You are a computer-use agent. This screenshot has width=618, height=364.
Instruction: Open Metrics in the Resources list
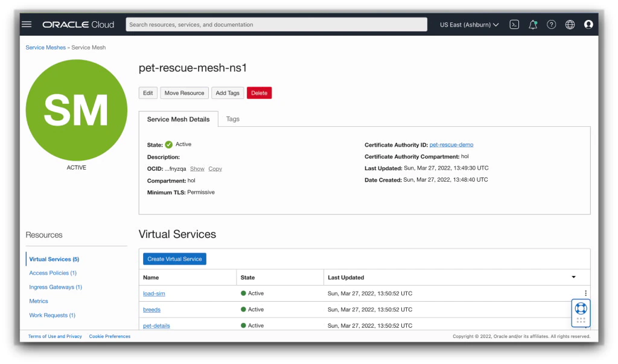39,301
